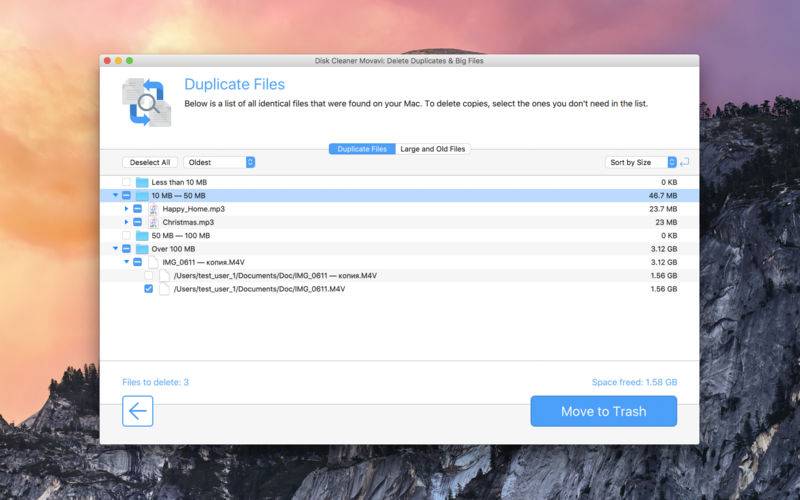Click the 23.7 MB size value

[663, 209]
